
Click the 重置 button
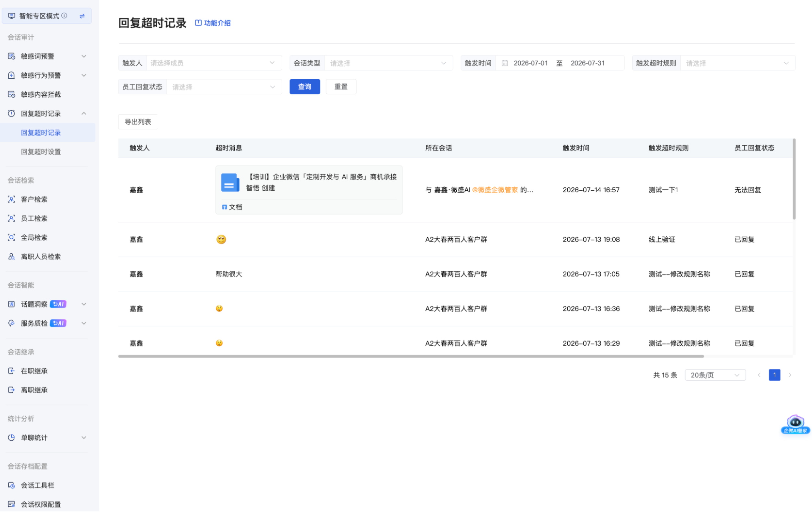coord(341,87)
